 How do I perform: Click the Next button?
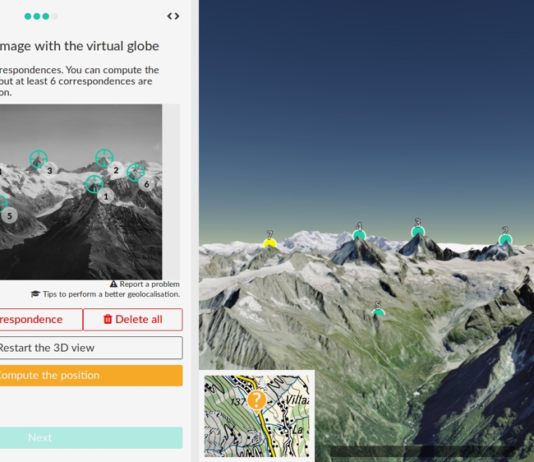[x=91, y=437]
